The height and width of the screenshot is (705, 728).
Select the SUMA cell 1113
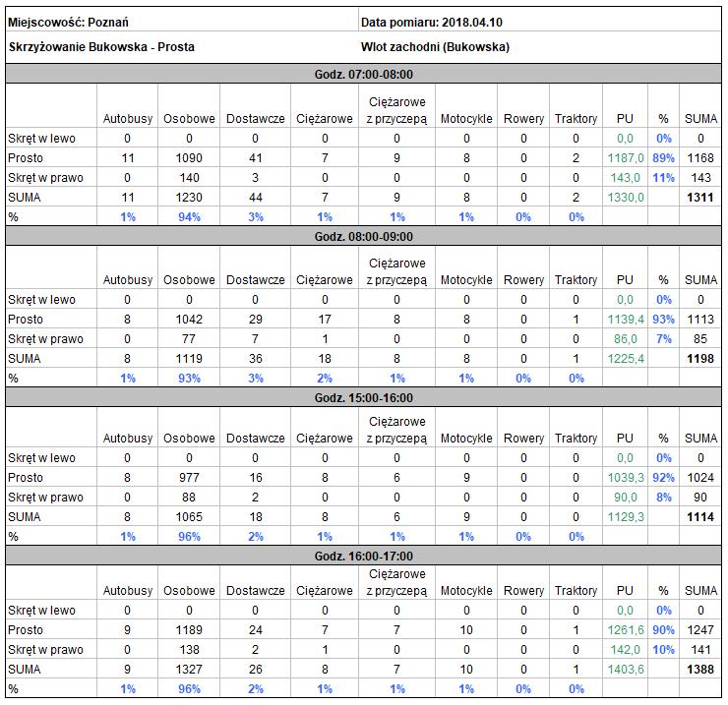point(700,320)
